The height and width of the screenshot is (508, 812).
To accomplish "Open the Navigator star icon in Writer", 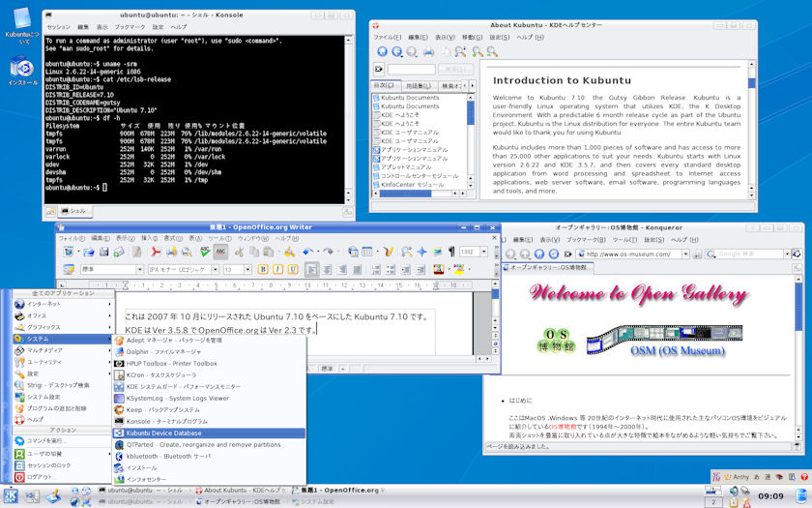I will 422,252.
